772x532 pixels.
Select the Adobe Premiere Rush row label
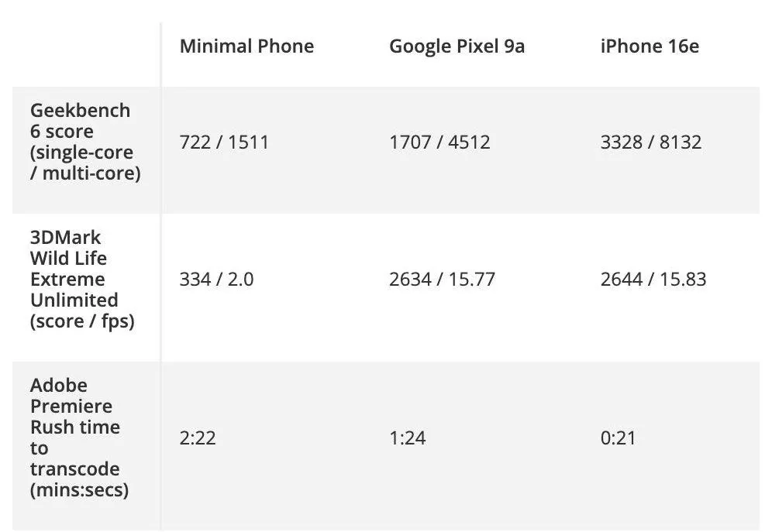click(x=75, y=438)
